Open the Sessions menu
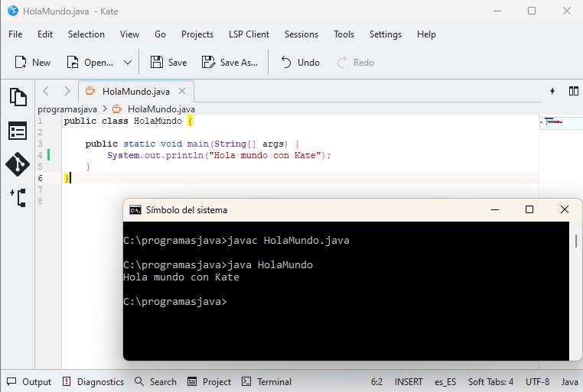This screenshot has width=583, height=392. click(x=301, y=34)
